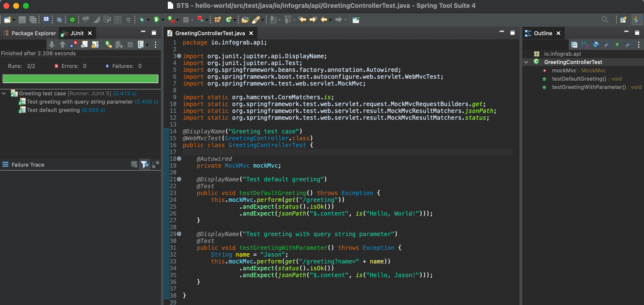Open the Coverage dropdown arrow
The image size is (644, 305).
[178, 20]
